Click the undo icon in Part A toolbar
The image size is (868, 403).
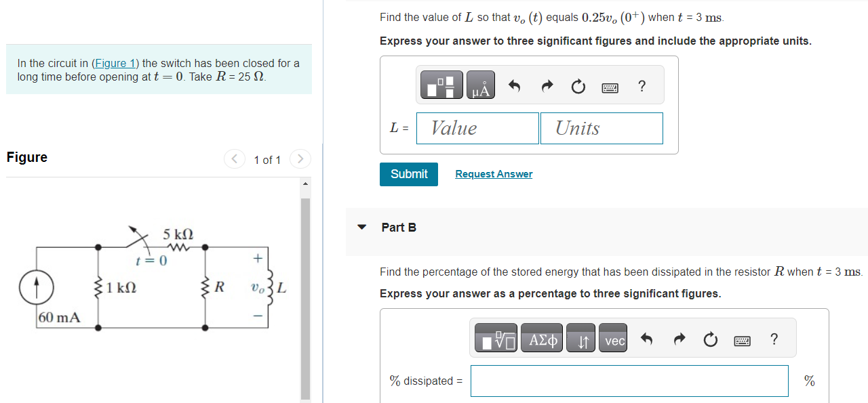(x=515, y=87)
